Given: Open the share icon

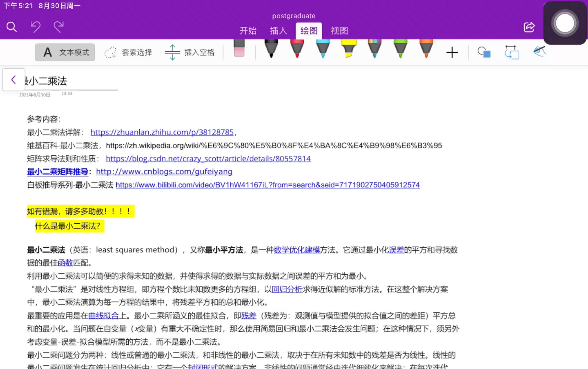Looking at the screenshot, I should 529,27.
